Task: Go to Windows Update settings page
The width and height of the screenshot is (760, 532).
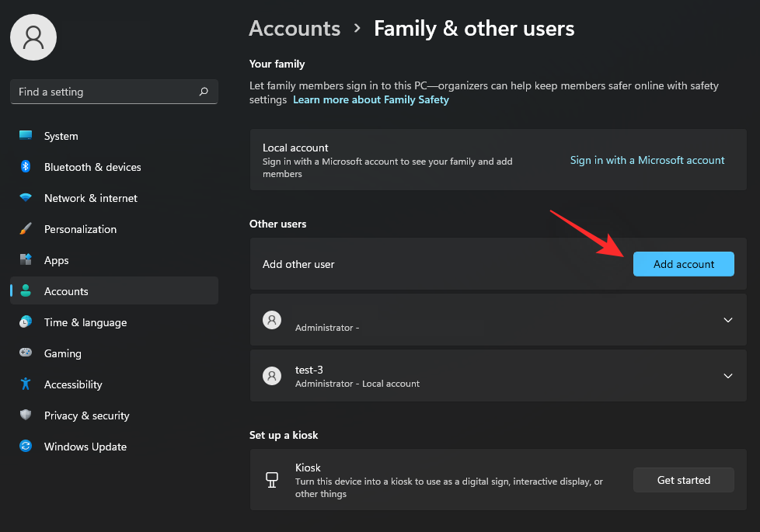Action: point(85,447)
